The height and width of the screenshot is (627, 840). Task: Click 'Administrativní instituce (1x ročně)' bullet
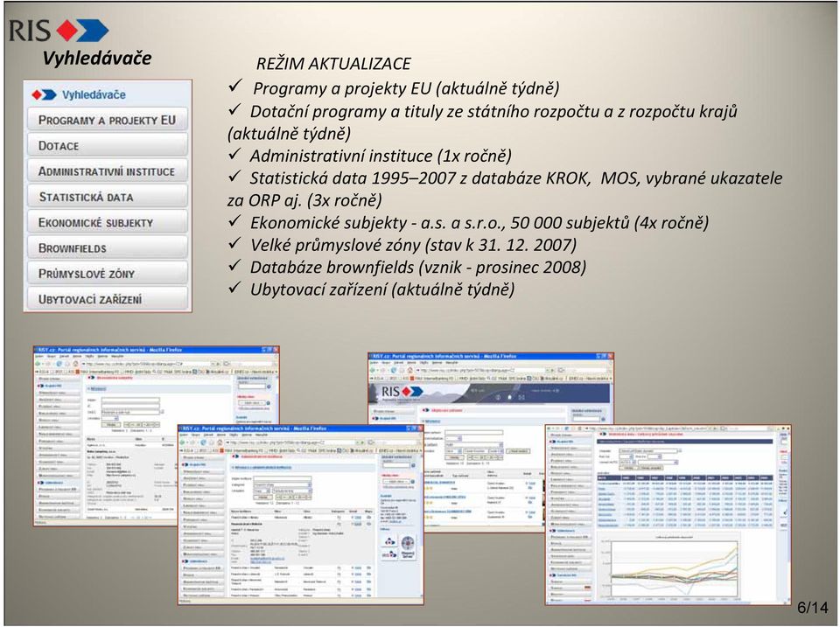(x=381, y=156)
